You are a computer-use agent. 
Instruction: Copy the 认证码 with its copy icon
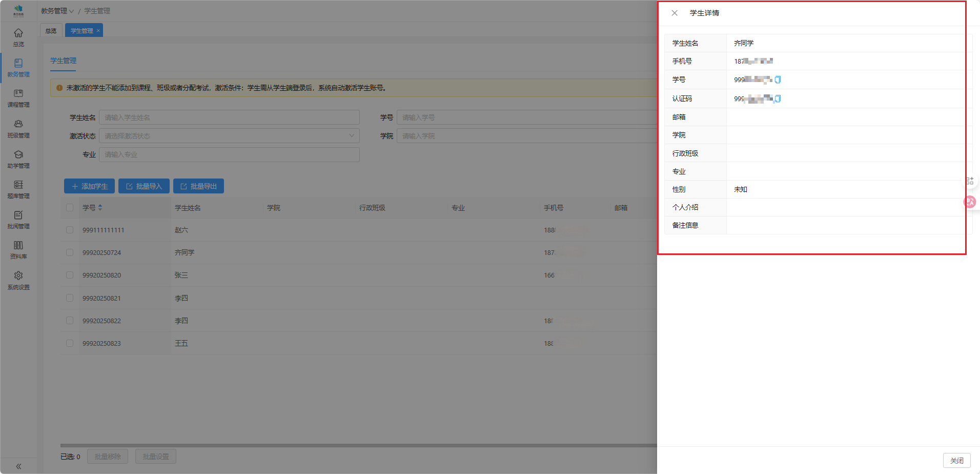(778, 98)
